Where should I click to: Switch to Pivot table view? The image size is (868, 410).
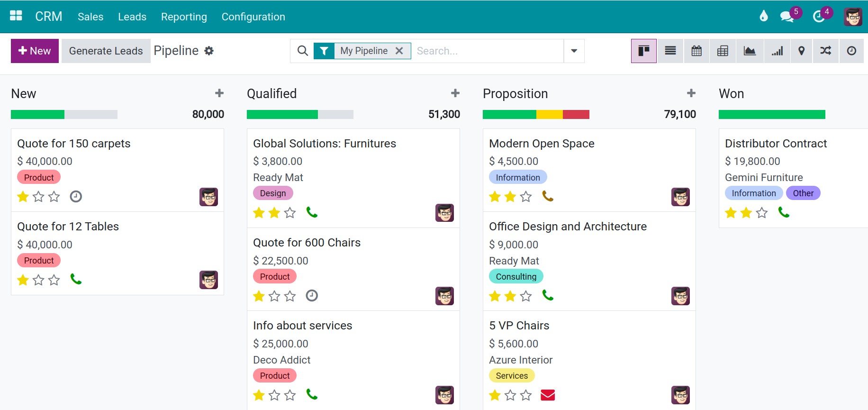[x=723, y=51]
